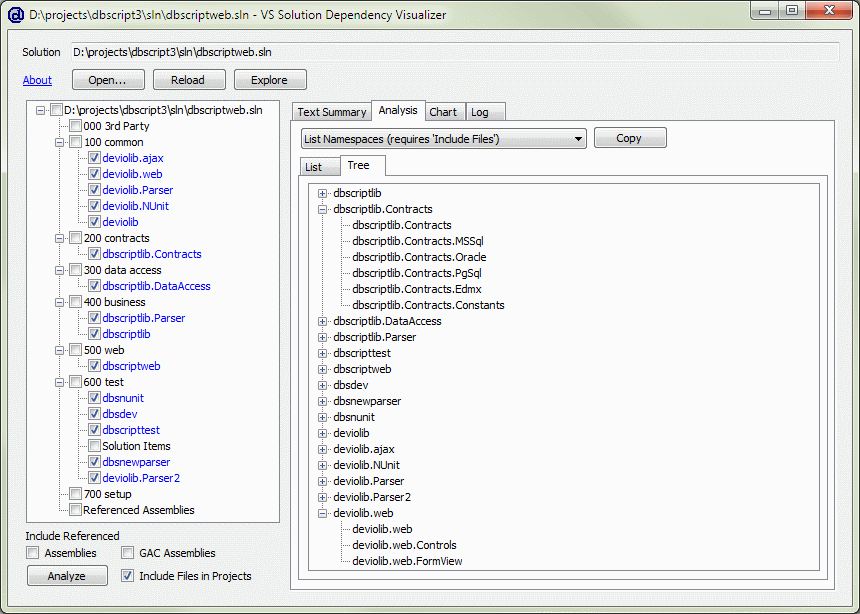Check the Solution Items checkbox
860x614 pixels.
(x=94, y=446)
